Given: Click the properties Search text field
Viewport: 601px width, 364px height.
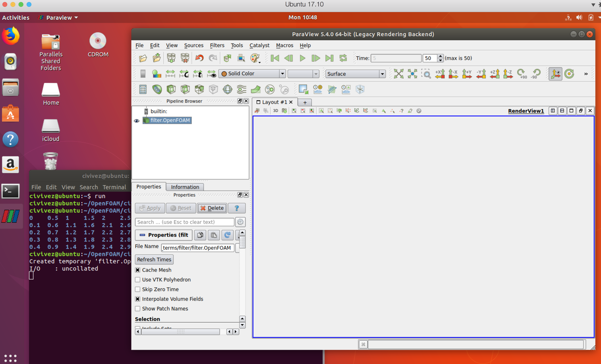Looking at the screenshot, I should (185, 222).
